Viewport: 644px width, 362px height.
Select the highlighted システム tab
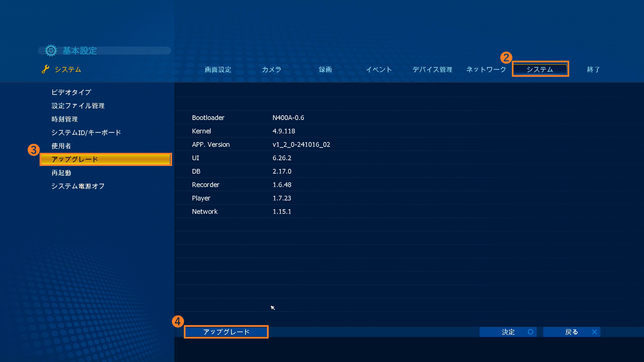pos(540,69)
